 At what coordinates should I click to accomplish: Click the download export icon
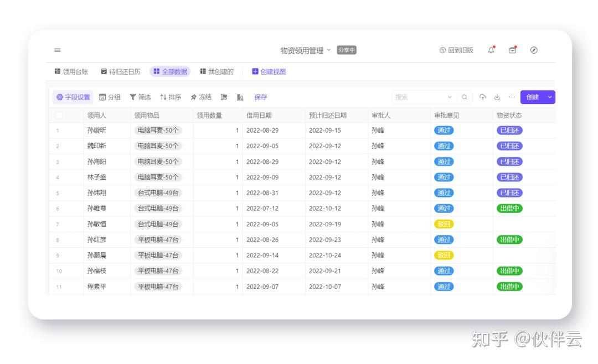click(x=497, y=97)
